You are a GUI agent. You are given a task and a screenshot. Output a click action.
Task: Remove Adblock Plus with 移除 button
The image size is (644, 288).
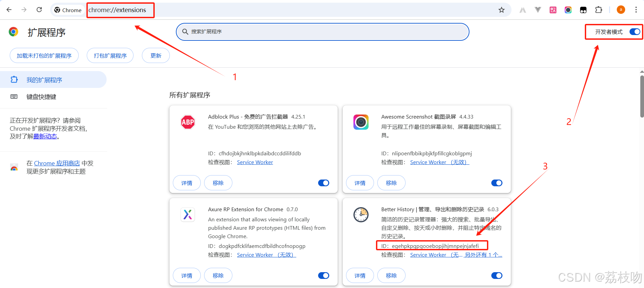pos(218,183)
